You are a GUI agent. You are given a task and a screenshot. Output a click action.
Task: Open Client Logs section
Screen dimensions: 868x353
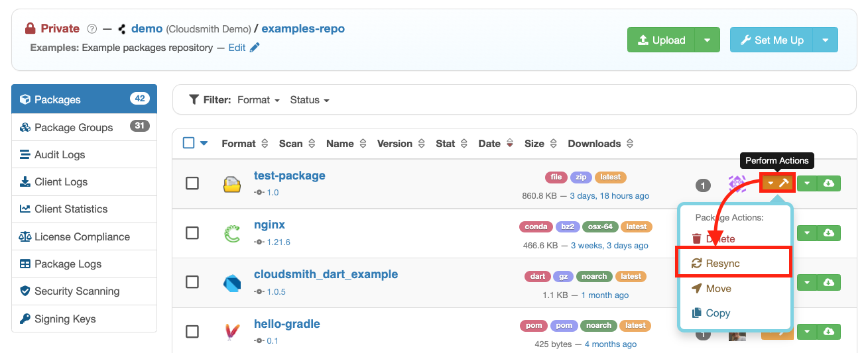84,181
